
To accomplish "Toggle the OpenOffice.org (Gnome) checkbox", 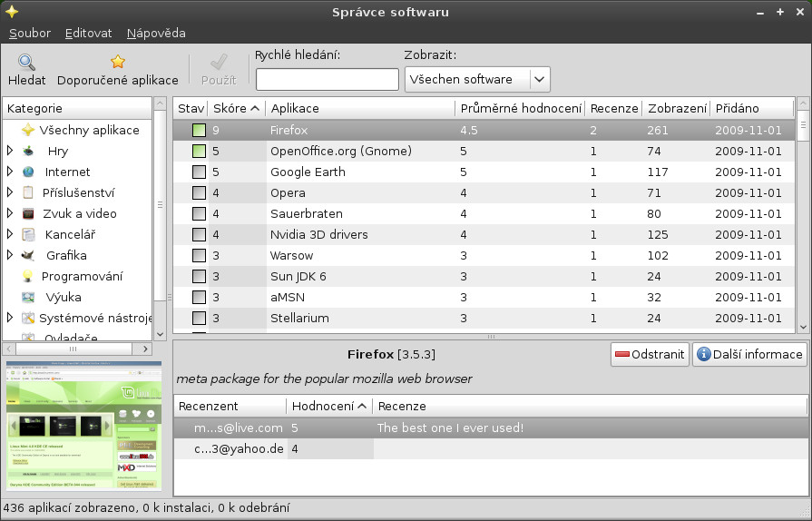I will pos(199,152).
